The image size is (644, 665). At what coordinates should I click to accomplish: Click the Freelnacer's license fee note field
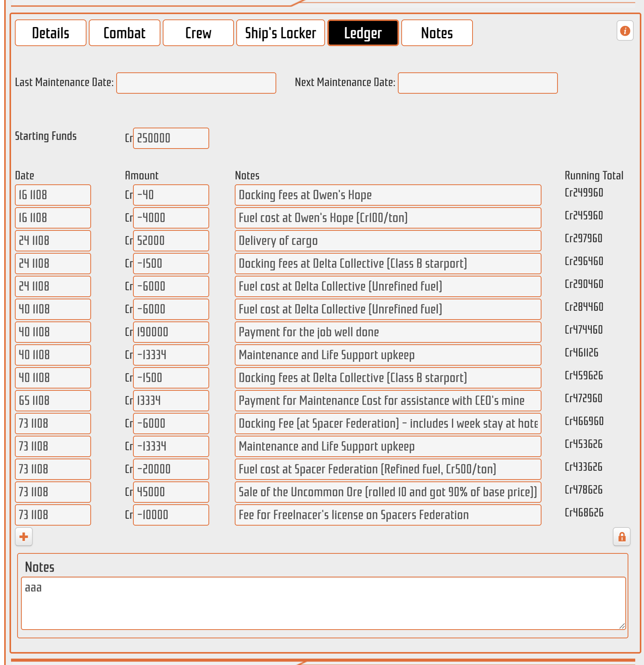(x=388, y=515)
